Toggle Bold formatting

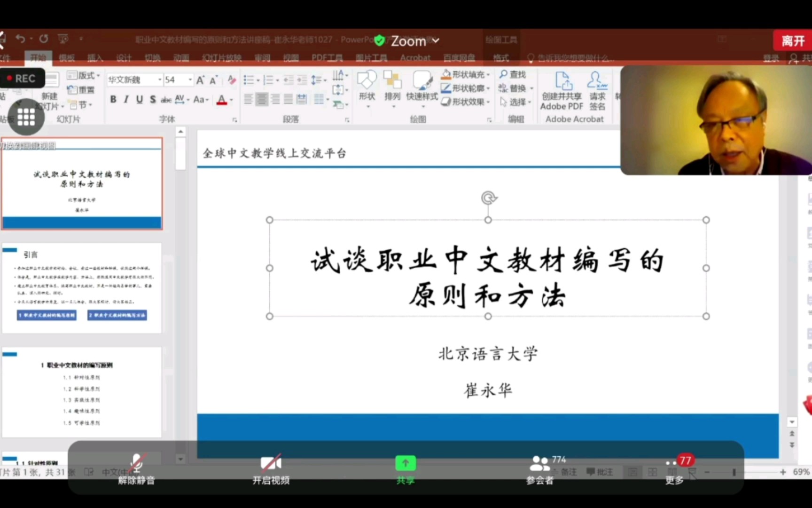click(x=113, y=100)
